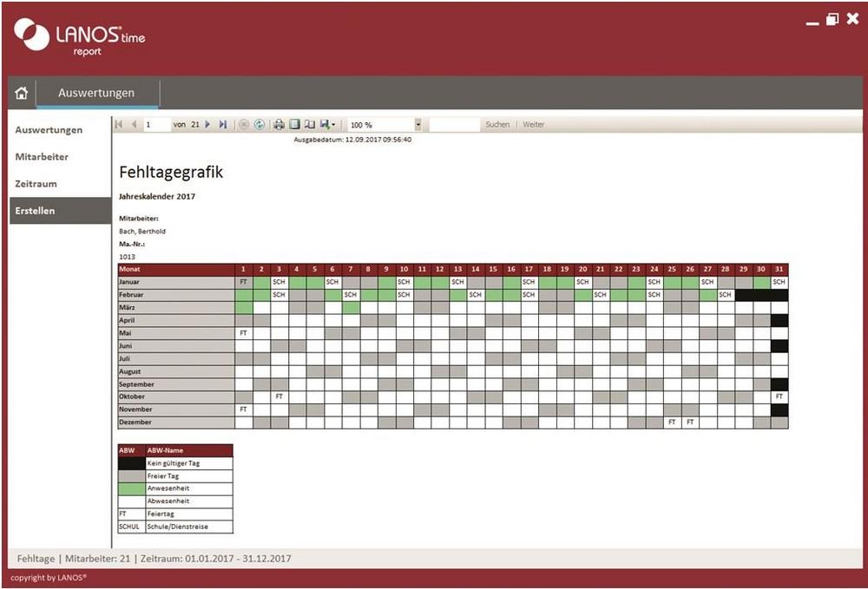Click the März row label
The height and width of the screenshot is (589, 868).
pyautogui.click(x=176, y=307)
